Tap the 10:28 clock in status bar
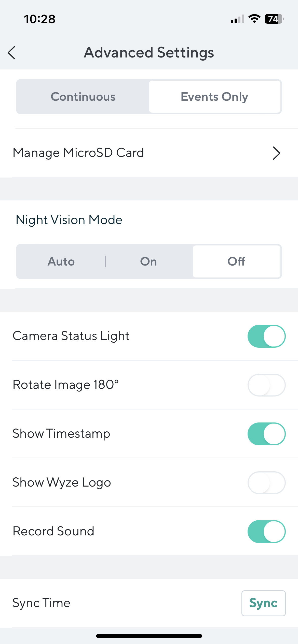This screenshot has width=298, height=644. (40, 19)
